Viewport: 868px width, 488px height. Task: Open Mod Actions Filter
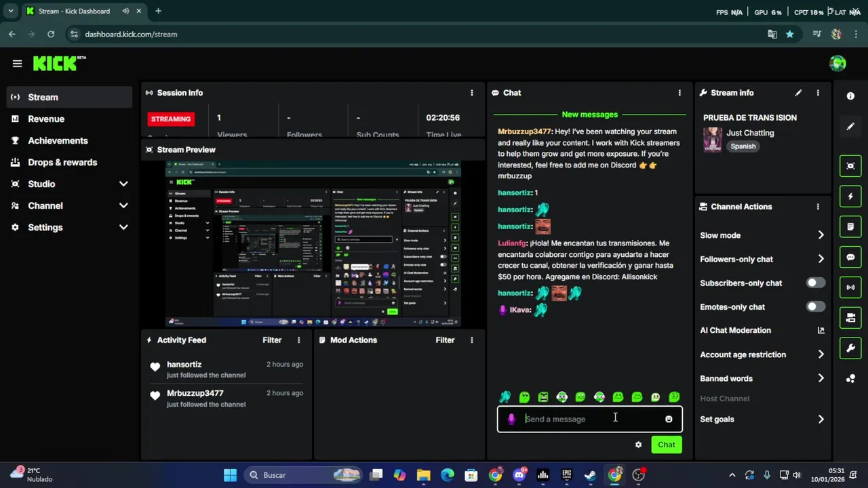point(445,340)
